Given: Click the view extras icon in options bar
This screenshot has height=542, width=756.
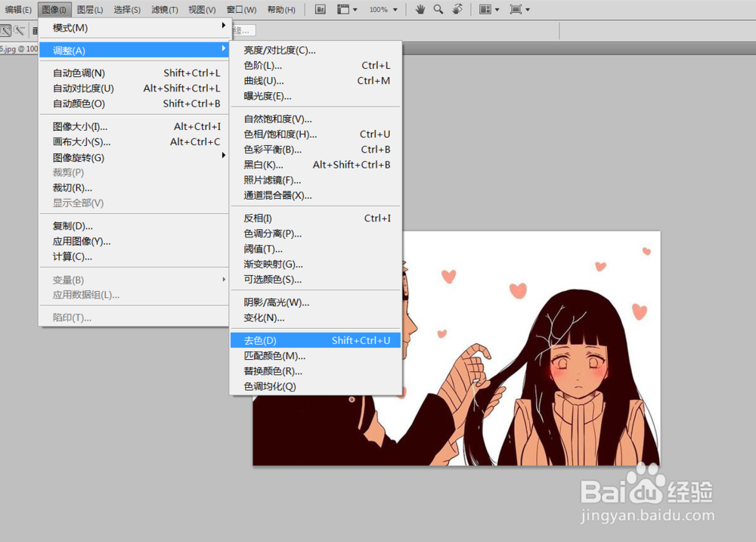Looking at the screenshot, I should pyautogui.click(x=344, y=9).
